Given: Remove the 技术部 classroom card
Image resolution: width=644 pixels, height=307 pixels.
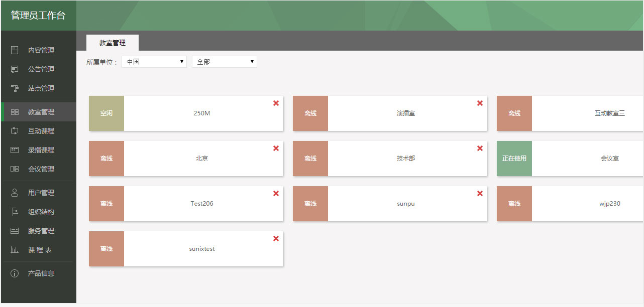Looking at the screenshot, I should [480, 148].
